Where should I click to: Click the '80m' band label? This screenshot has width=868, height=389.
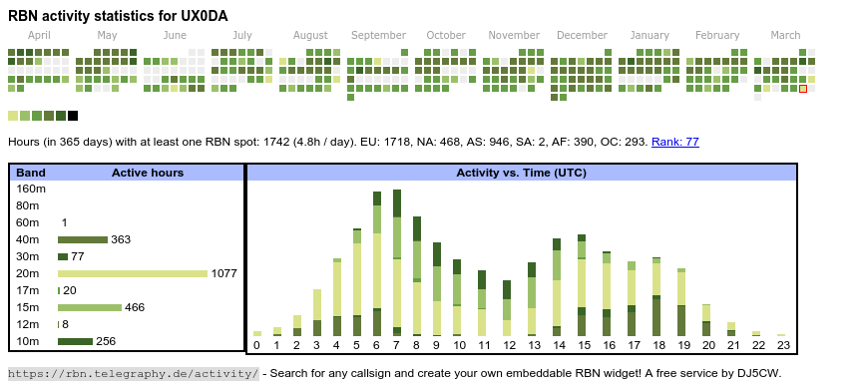[x=28, y=205]
